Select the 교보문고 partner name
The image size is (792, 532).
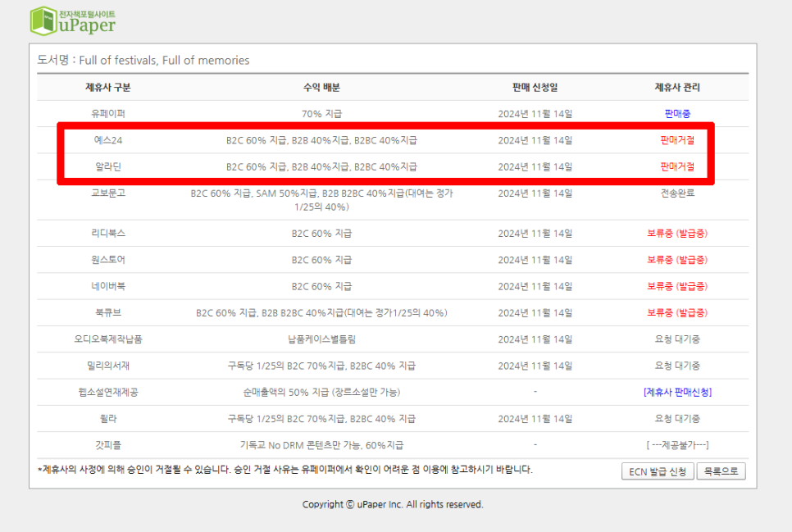108,193
